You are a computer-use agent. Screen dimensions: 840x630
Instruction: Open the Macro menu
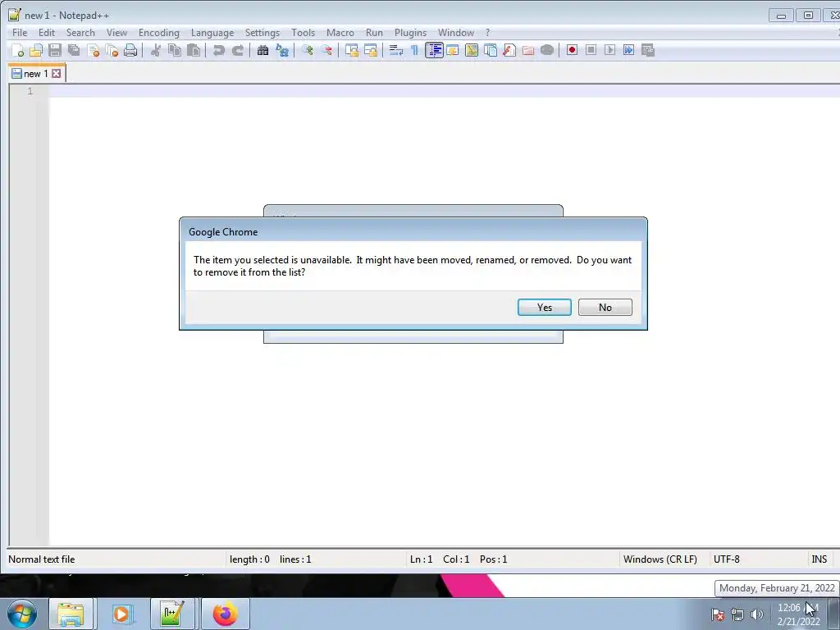click(x=340, y=33)
